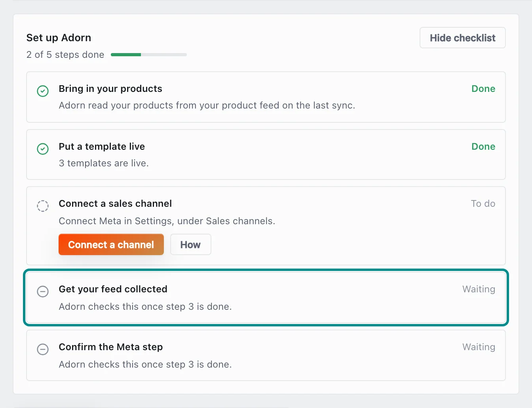Click the '2 of 5 steps done' text
Viewport: 532px width, 408px height.
click(x=65, y=55)
